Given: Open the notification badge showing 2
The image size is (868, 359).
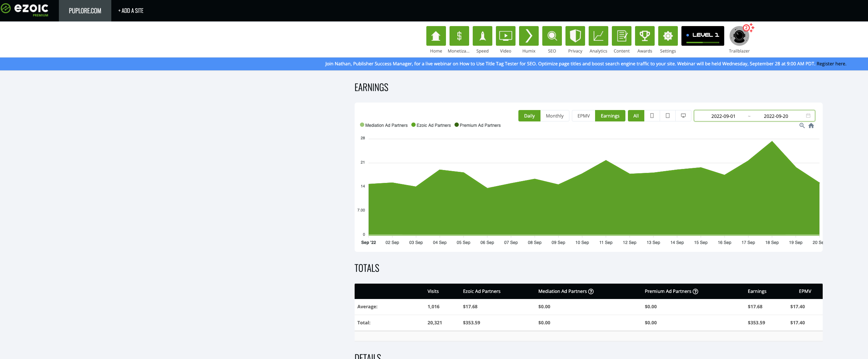Looking at the screenshot, I should (x=746, y=28).
